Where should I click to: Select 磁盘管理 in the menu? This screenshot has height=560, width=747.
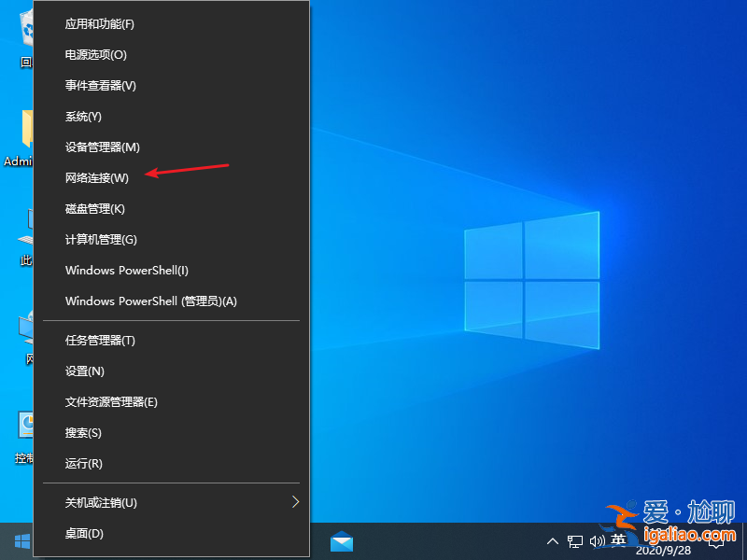point(93,208)
